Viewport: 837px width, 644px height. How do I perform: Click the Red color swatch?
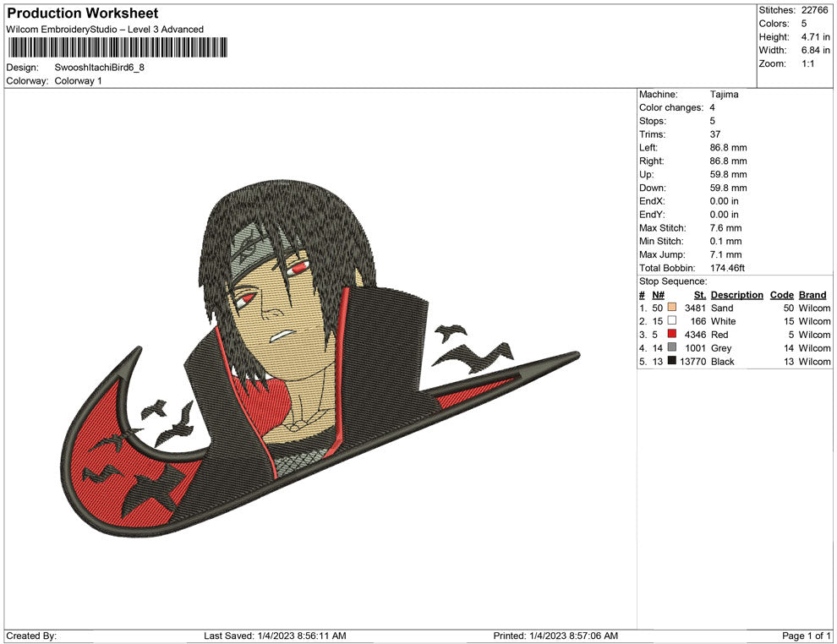(x=672, y=334)
